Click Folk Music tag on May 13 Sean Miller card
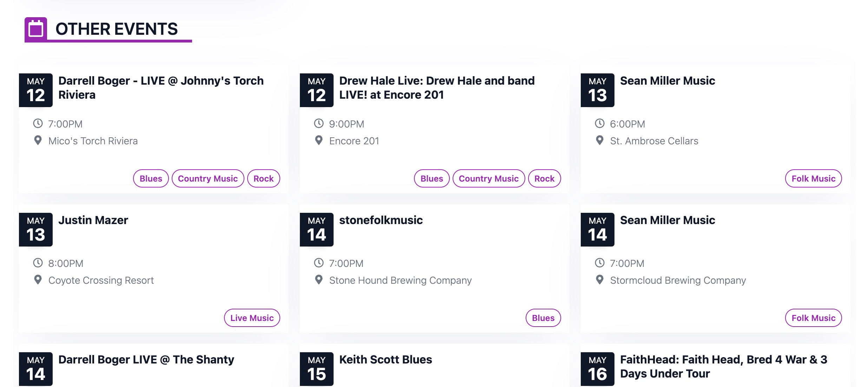 tap(813, 178)
